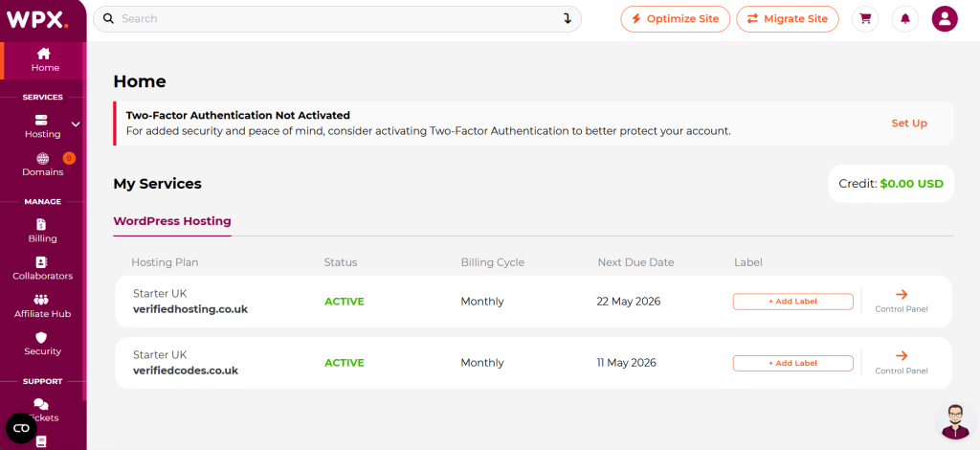
Task: Open Collaborators in the sidebar
Action: (x=42, y=269)
